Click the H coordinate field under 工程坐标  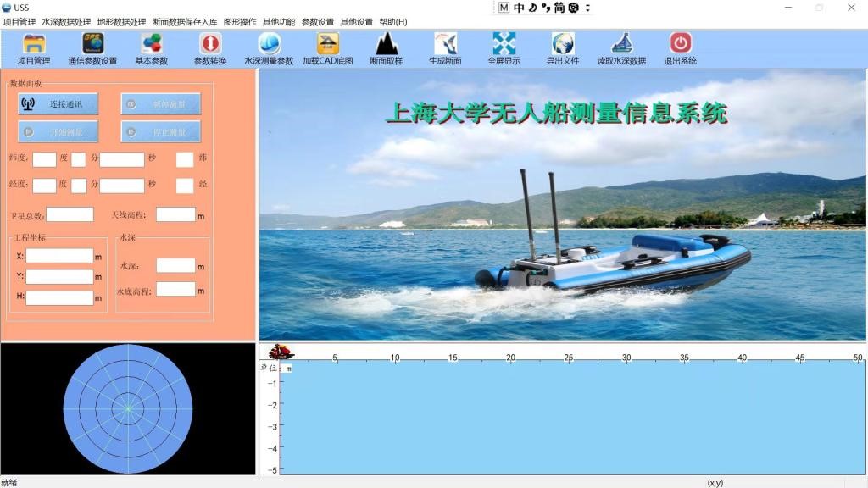pos(60,297)
